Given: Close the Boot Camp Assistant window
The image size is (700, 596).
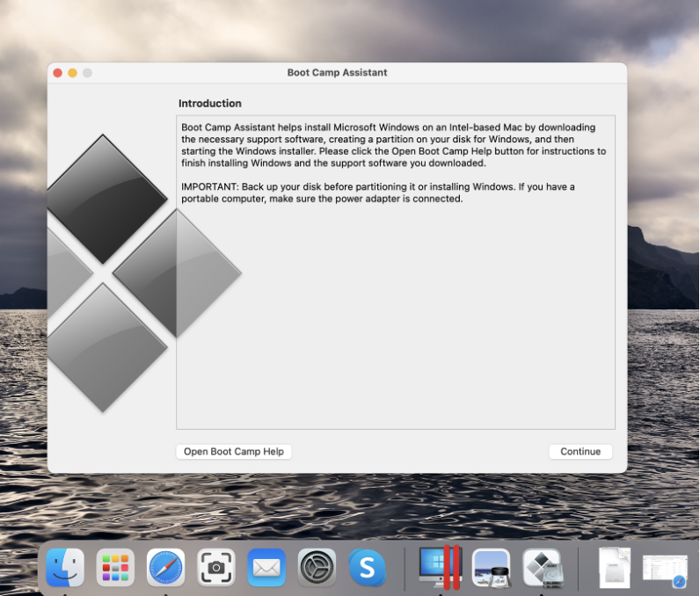Looking at the screenshot, I should pos(57,73).
